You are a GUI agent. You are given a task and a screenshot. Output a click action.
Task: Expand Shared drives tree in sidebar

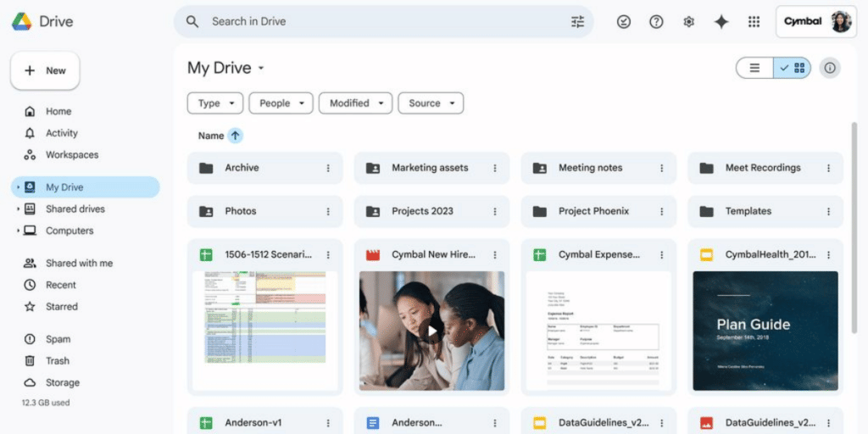coord(18,209)
